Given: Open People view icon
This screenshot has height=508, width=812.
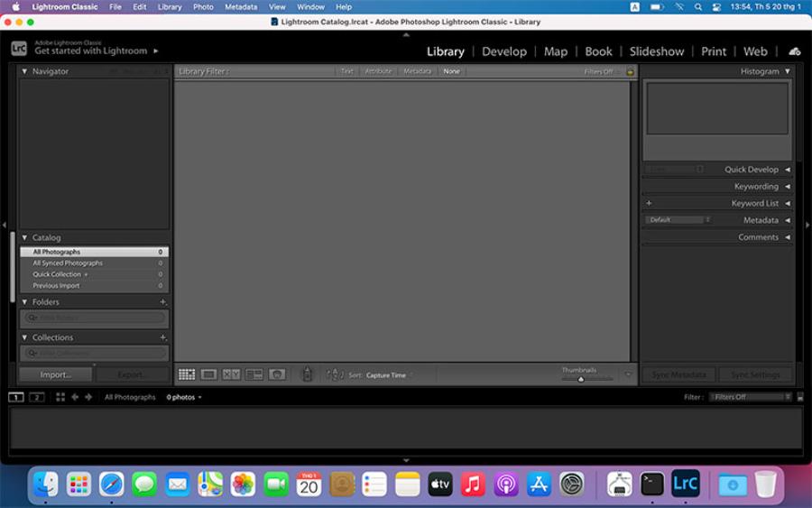Looking at the screenshot, I should click(277, 374).
